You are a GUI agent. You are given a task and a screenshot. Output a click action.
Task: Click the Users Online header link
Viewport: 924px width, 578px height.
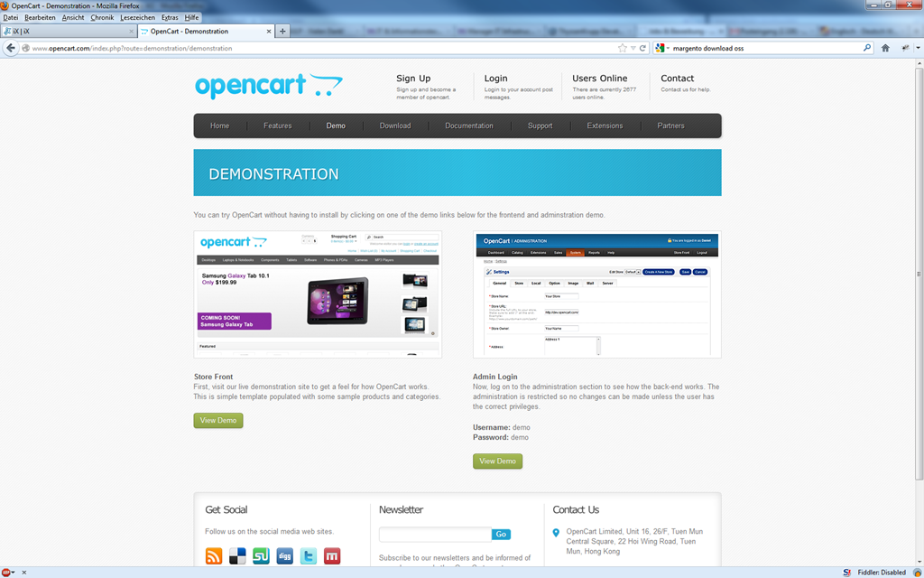(600, 79)
